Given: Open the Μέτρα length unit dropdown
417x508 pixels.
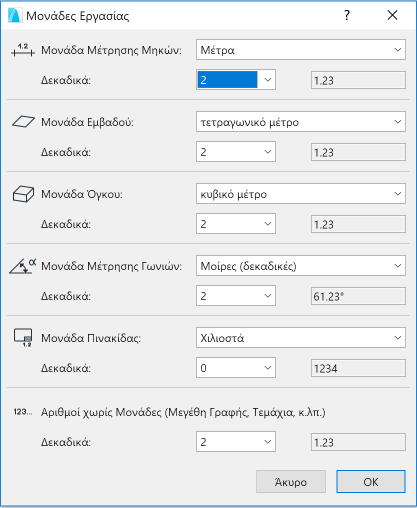Looking at the screenshot, I should [x=301, y=50].
